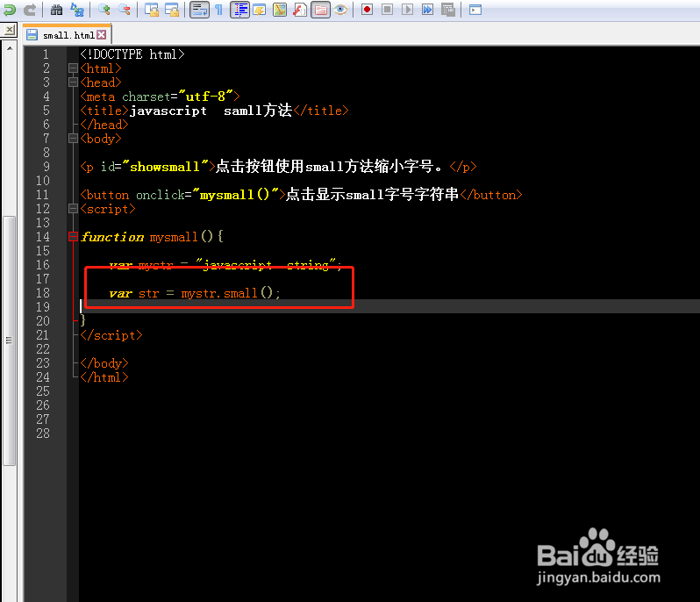Run macro multiple times icon
This screenshot has width=700, height=602.
pyautogui.click(x=428, y=10)
